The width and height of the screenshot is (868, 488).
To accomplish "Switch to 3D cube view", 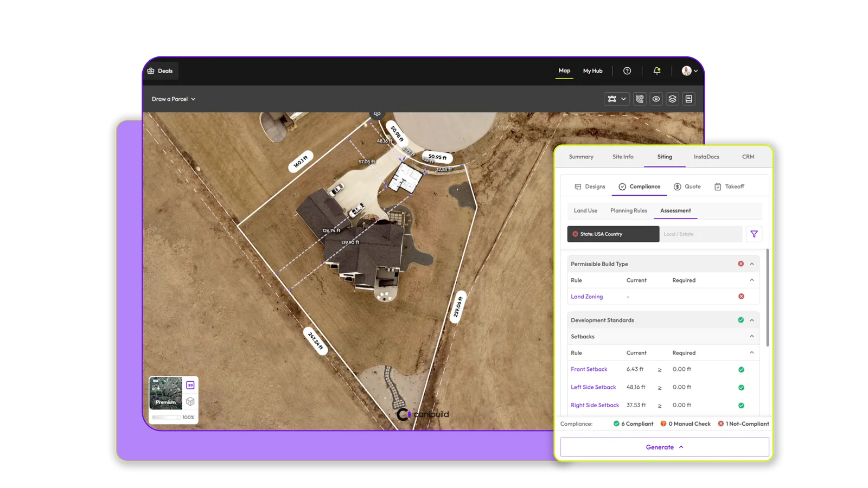I will tap(190, 402).
